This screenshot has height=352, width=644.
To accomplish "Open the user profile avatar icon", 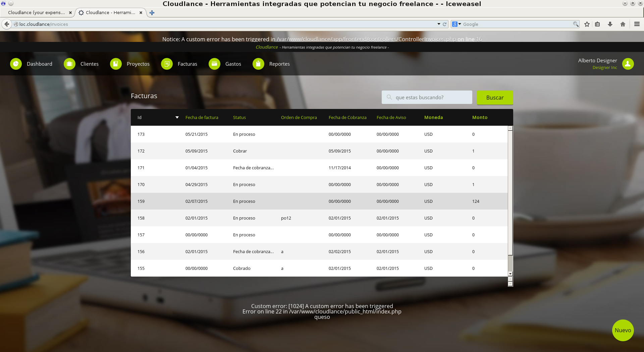I will pyautogui.click(x=628, y=64).
